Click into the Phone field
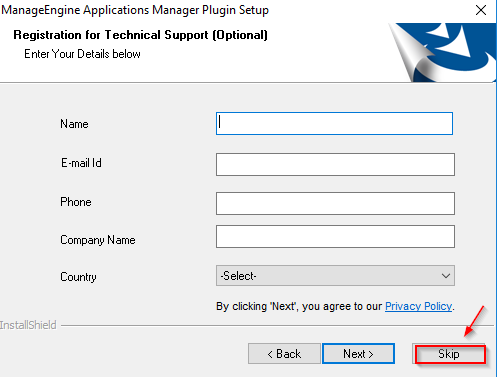This screenshot has height=377, width=497. coord(335,203)
